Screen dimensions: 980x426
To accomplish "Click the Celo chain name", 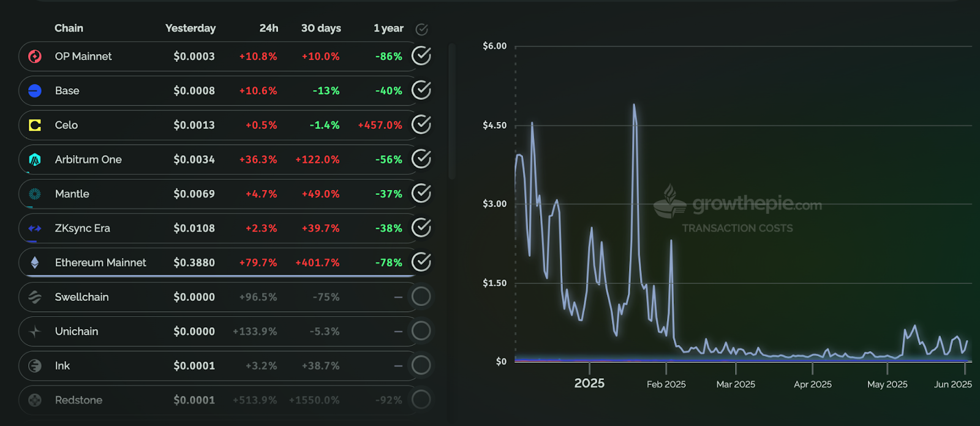I will coord(66,125).
